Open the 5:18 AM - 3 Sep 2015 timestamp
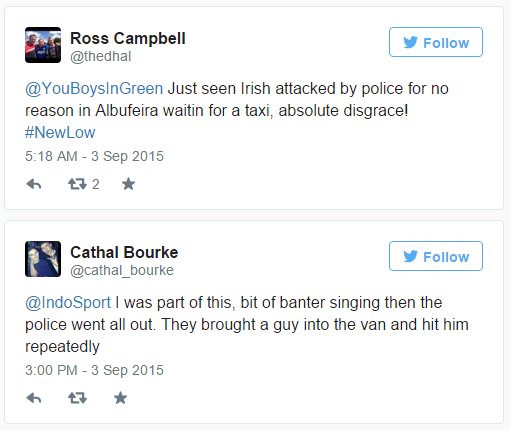This screenshot has width=511, height=431. coord(94,156)
